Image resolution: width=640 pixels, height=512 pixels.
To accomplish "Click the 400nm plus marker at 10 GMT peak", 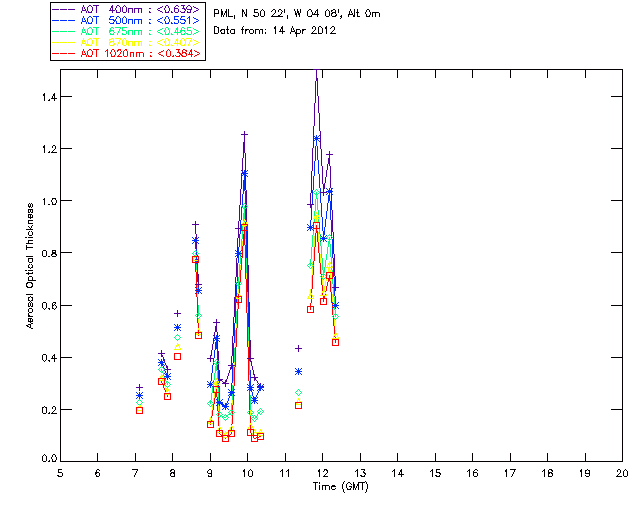I will click(x=244, y=134).
